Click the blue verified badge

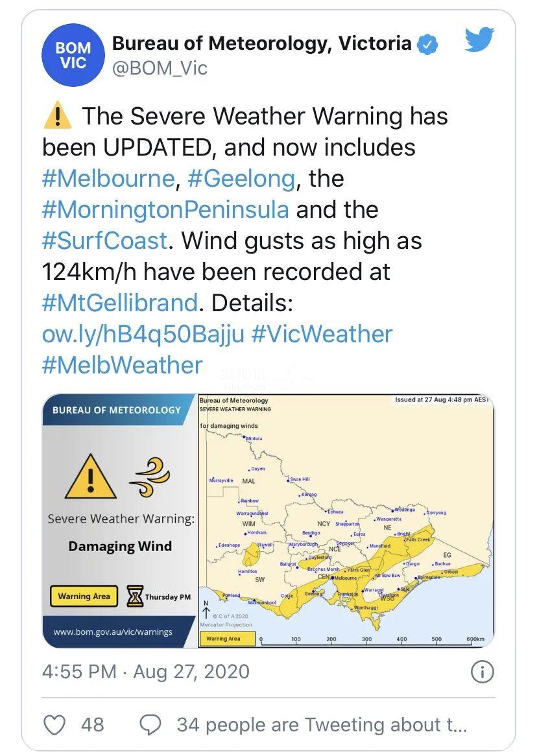pos(427,44)
